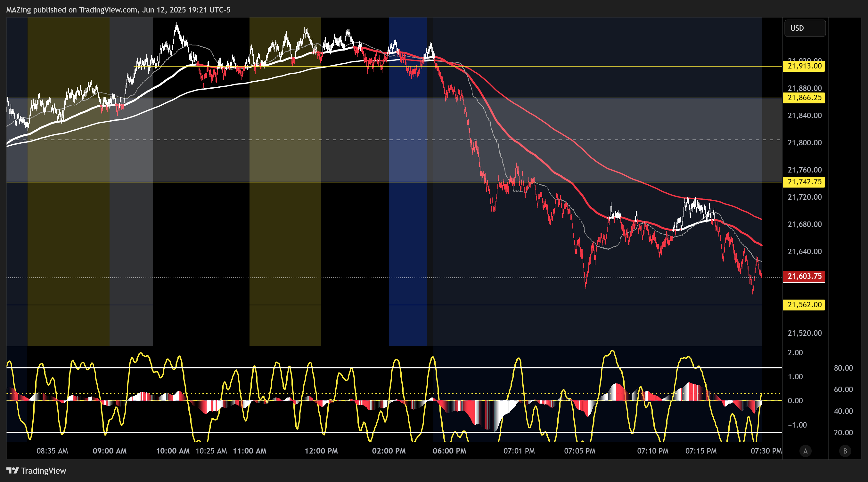Viewport: 868px width, 482px height.
Task: Click the TradingView logo at bottom left
Action: 37,470
